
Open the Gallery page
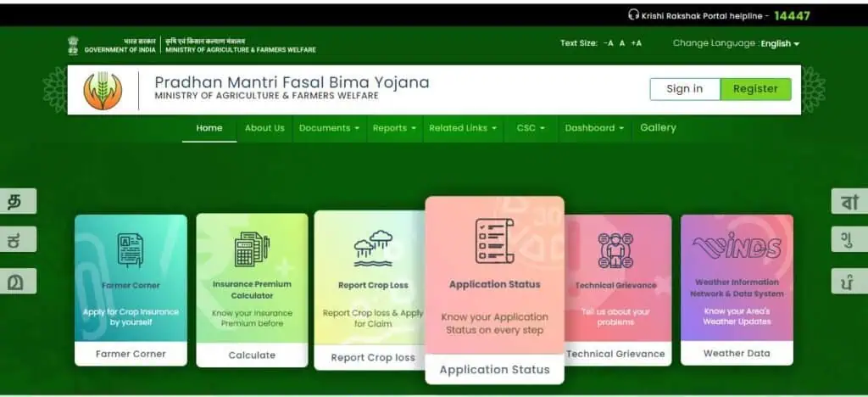coord(658,128)
